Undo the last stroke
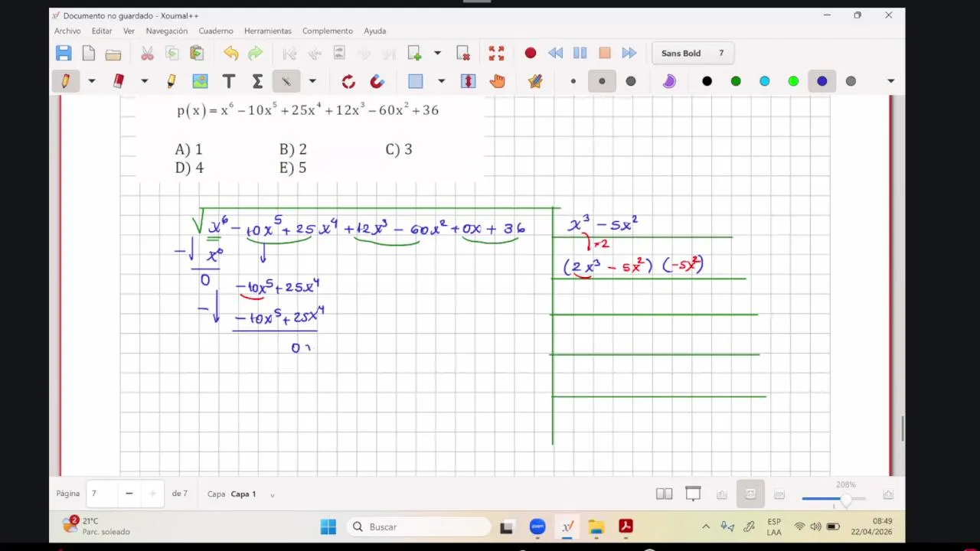 [x=230, y=53]
